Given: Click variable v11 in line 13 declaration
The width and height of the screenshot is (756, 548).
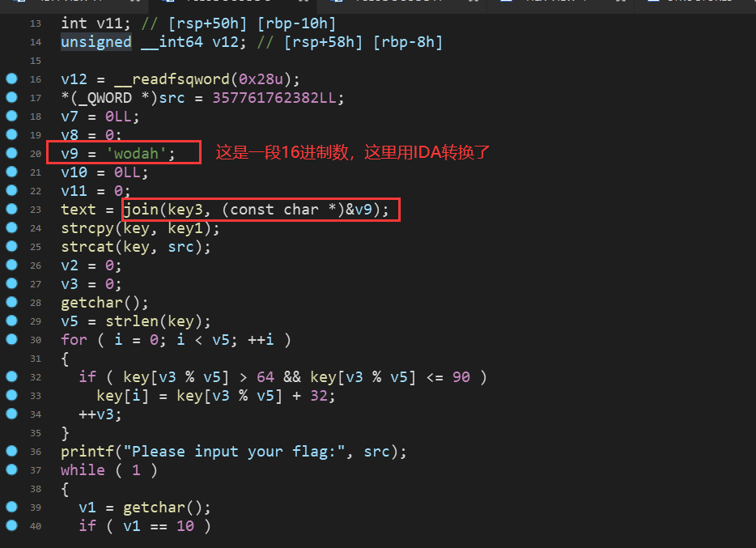Looking at the screenshot, I should [109, 23].
